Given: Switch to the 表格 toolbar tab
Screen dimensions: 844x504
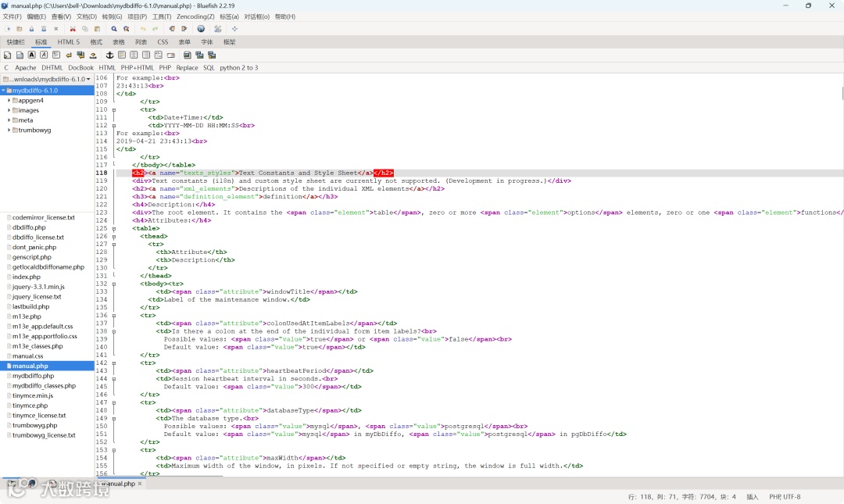Looking at the screenshot, I should pos(119,42).
